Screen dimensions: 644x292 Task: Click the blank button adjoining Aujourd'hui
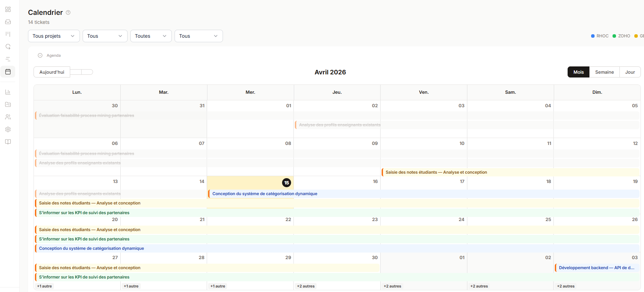pos(76,72)
